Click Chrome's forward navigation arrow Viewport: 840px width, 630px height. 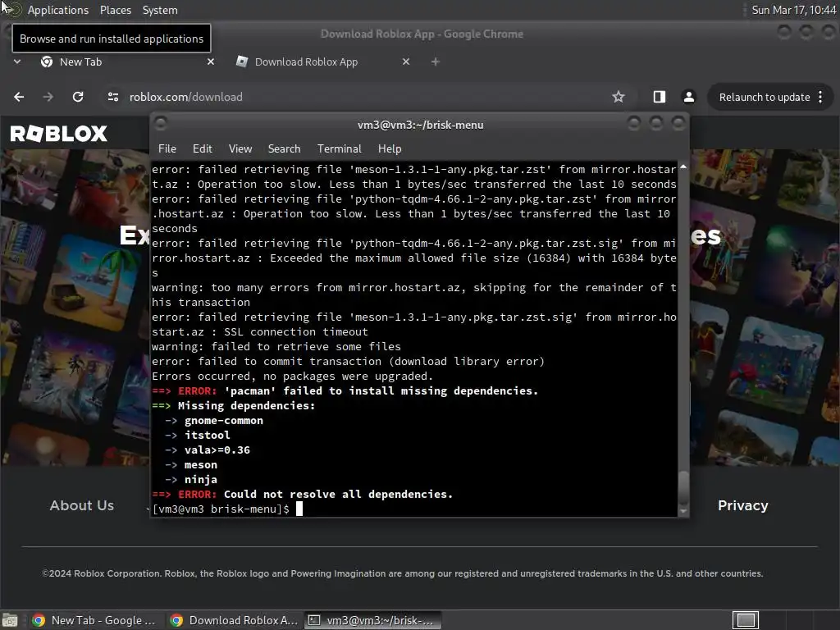48,97
